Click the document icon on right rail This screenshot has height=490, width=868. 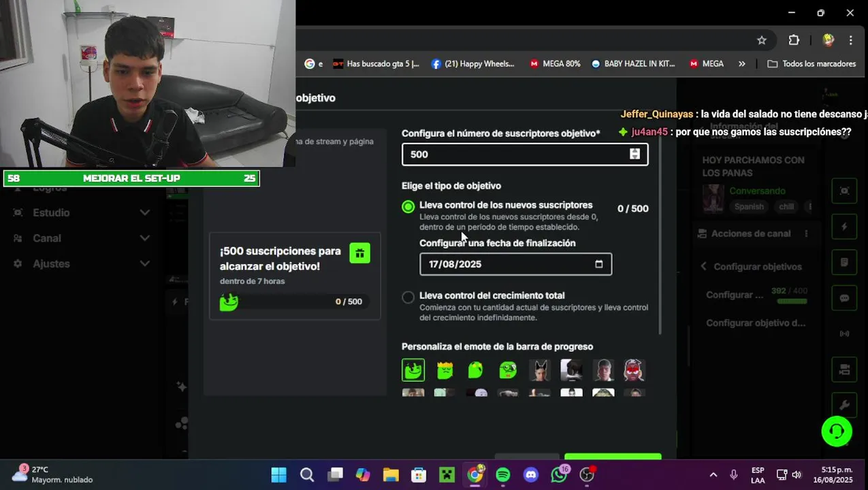point(844,262)
